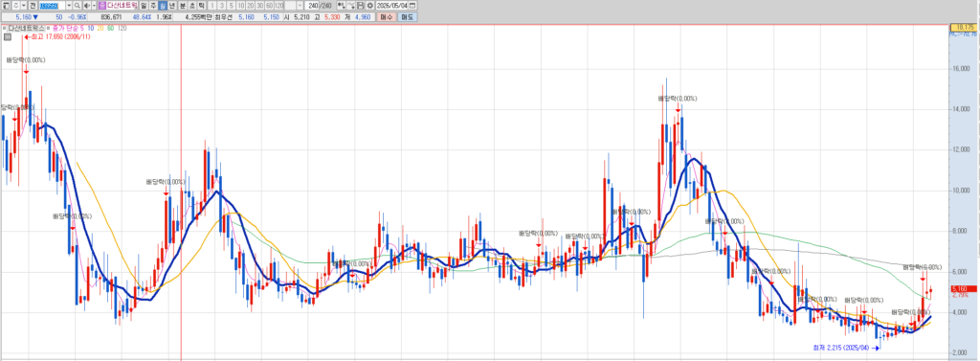Switch chart to yearly 년 period
Image resolution: width=980 pixels, height=361 pixels.
point(172,6)
